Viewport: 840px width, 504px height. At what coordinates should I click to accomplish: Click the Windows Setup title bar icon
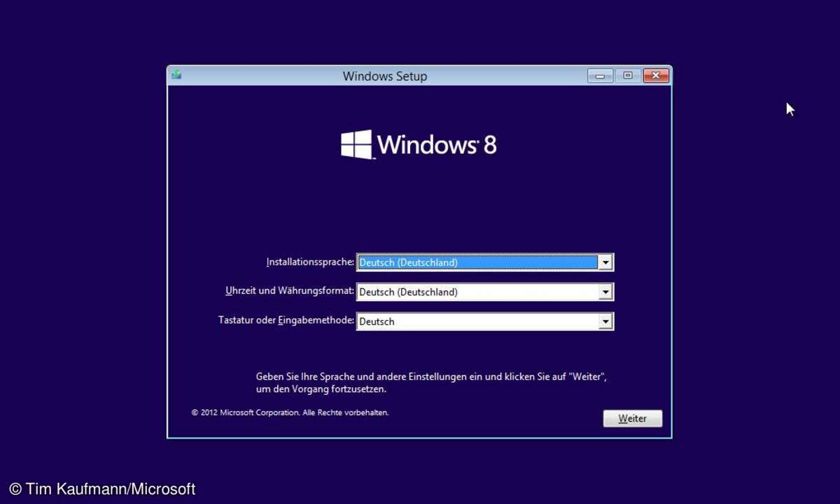click(x=176, y=75)
